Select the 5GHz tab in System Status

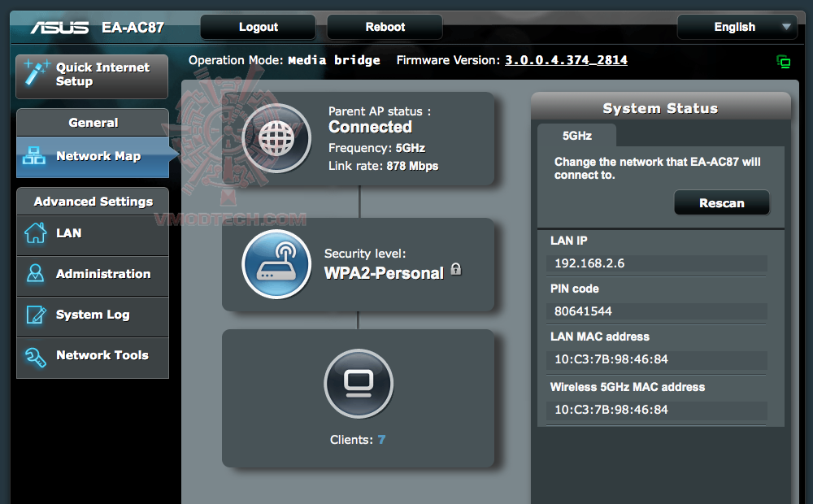point(577,135)
